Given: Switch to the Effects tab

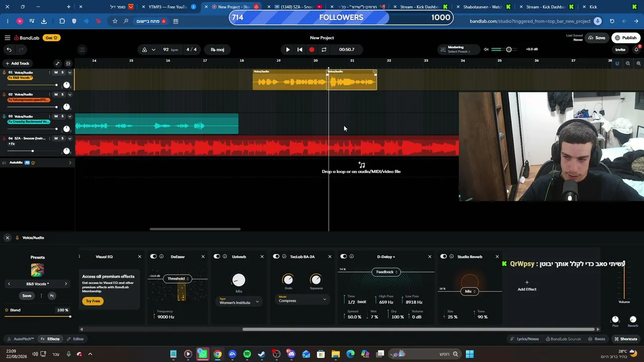Looking at the screenshot, I should coord(50,339).
